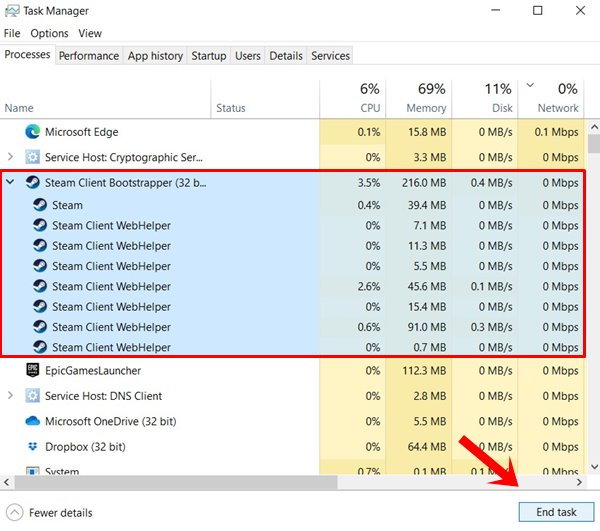Screen dimensions: 600x531
Task: Select the Dropbox (32 bit) process
Action: (x=85, y=446)
